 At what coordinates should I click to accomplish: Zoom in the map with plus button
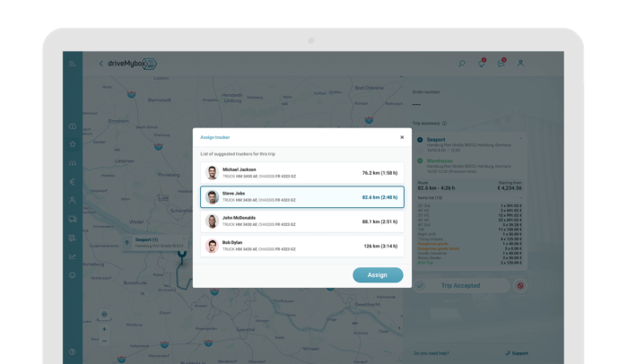(x=104, y=329)
